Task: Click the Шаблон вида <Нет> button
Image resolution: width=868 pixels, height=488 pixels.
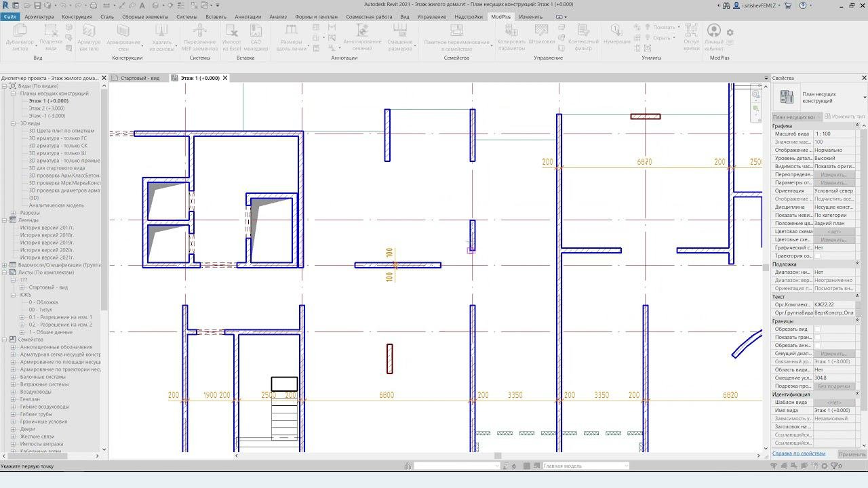Action: [833, 403]
